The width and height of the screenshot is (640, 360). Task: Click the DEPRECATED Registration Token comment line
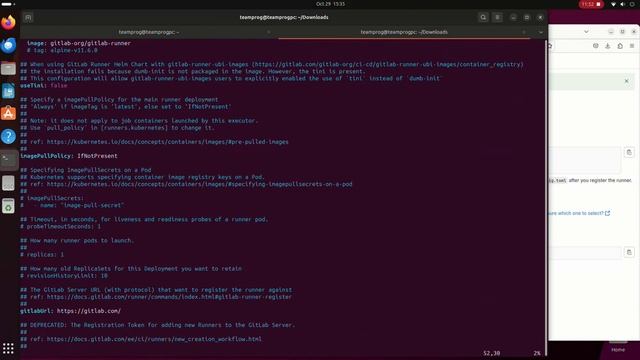[x=158, y=325]
